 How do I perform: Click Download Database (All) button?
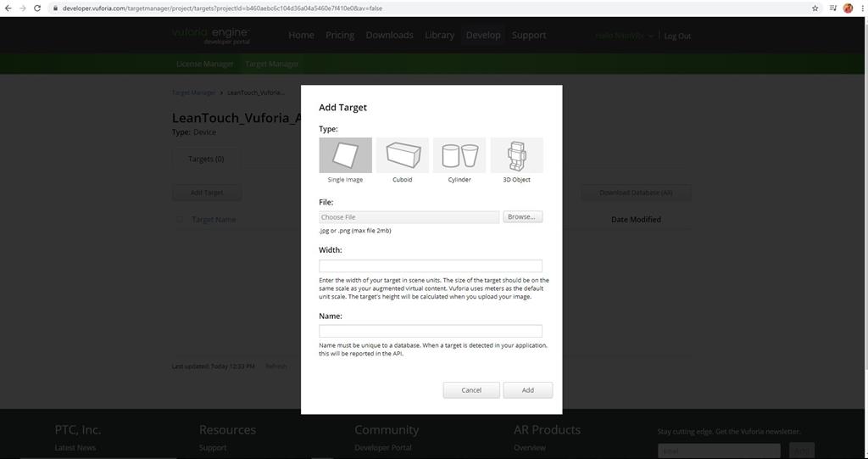coord(636,193)
